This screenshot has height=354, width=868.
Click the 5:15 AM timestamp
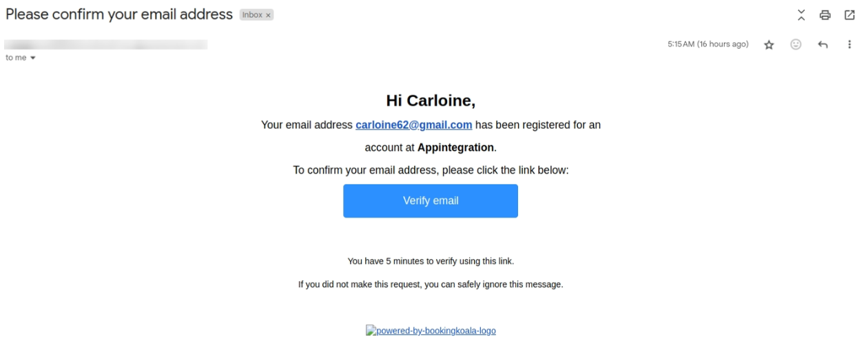(707, 44)
